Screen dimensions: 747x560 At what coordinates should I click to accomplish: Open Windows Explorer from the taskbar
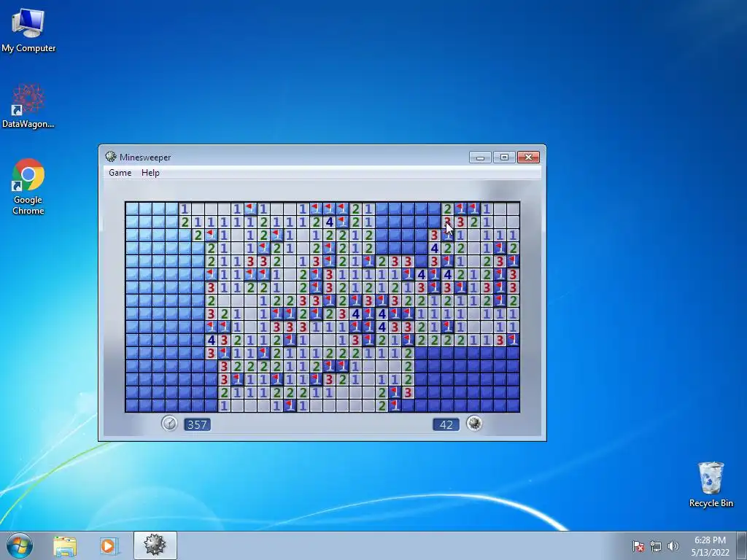tap(65, 546)
